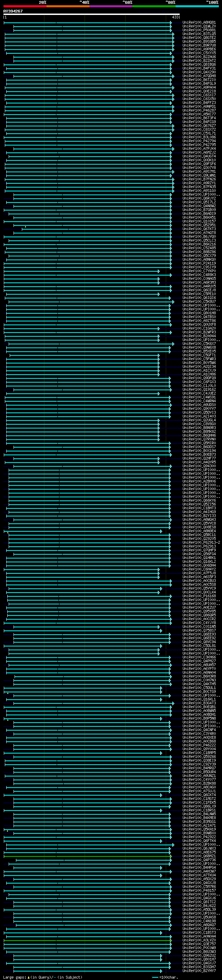Select the UniRef100_Q4X290 label
This screenshot has width=222, height=980.
pos(199,72)
